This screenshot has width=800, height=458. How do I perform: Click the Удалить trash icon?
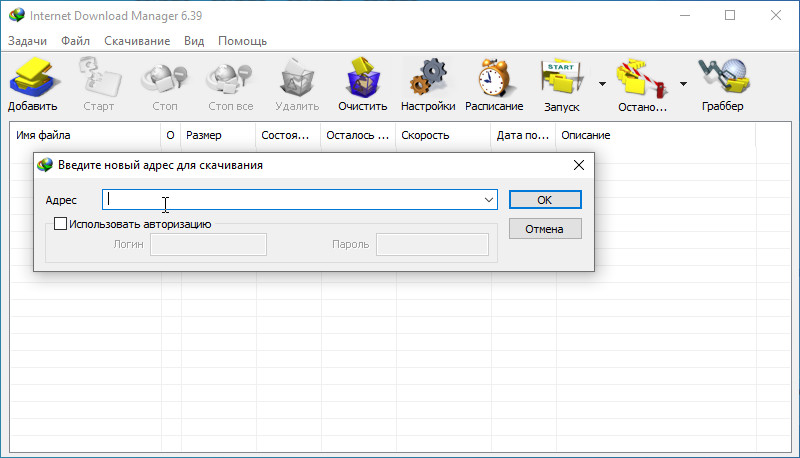tap(297, 80)
